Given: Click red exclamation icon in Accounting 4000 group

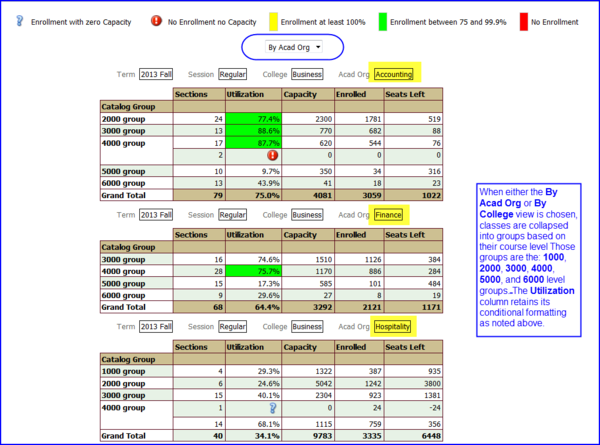Looking at the screenshot, I should tap(272, 155).
